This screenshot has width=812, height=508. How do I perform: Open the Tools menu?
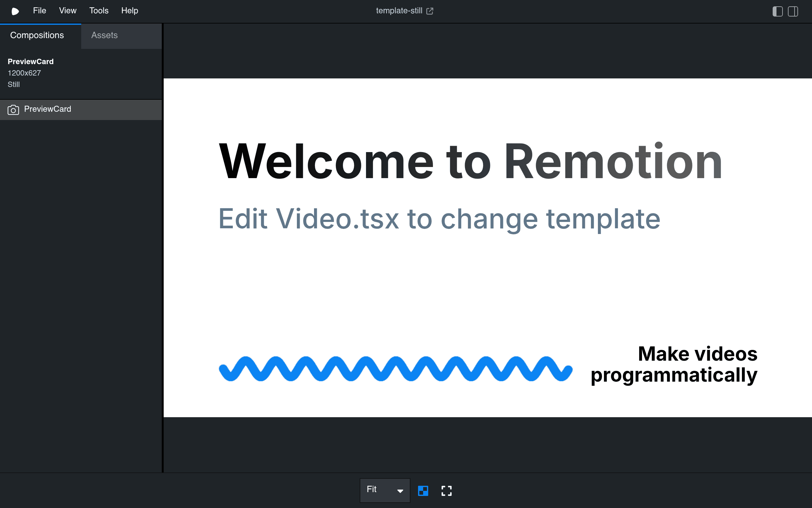click(99, 11)
